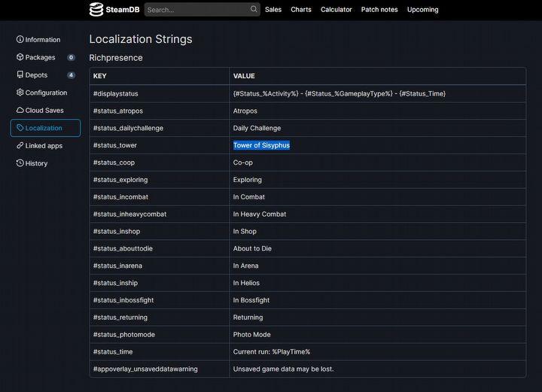Viewport: 542px width, 392px height.
Task: Click the VALUE column header
Action: pyautogui.click(x=244, y=76)
